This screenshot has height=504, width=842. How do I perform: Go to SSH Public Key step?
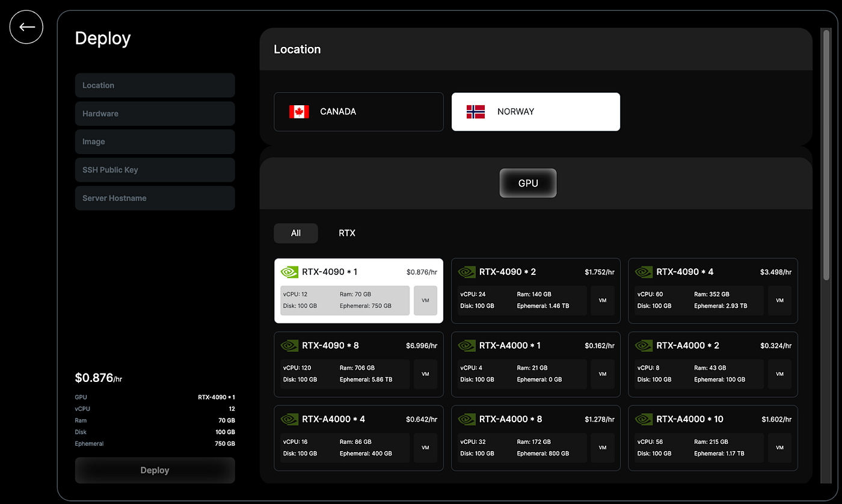pos(155,170)
